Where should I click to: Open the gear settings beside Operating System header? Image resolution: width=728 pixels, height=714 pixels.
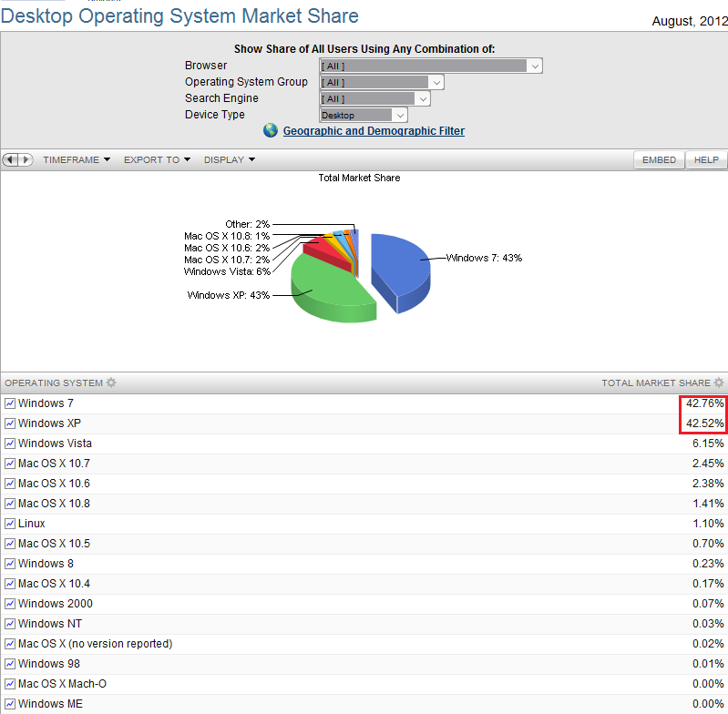click(111, 382)
